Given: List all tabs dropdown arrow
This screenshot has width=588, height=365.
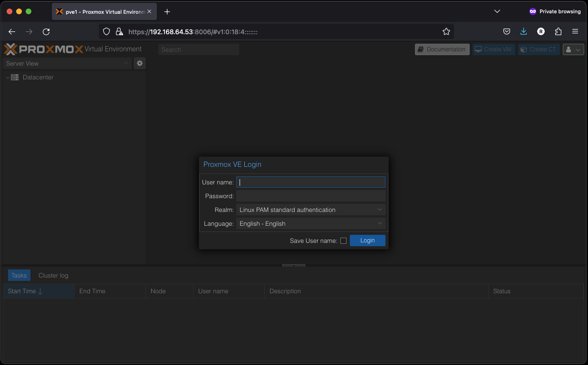Looking at the screenshot, I should (x=497, y=11).
